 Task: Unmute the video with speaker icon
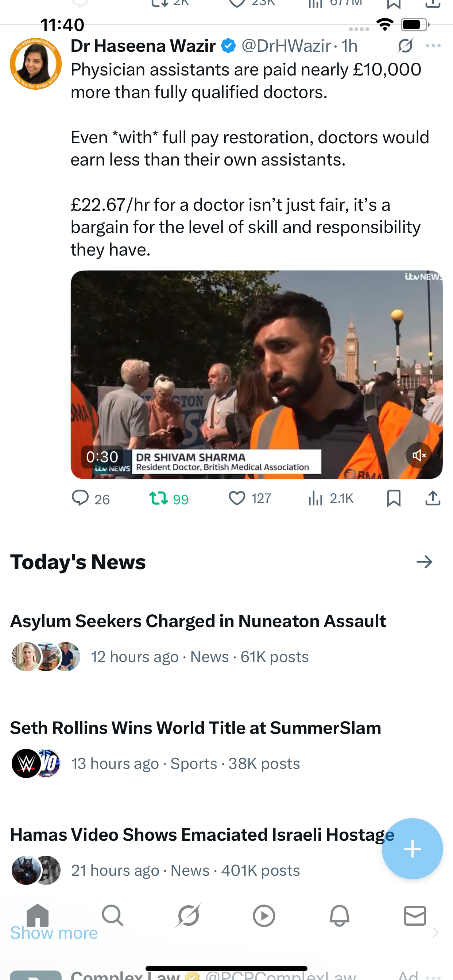pyautogui.click(x=418, y=455)
